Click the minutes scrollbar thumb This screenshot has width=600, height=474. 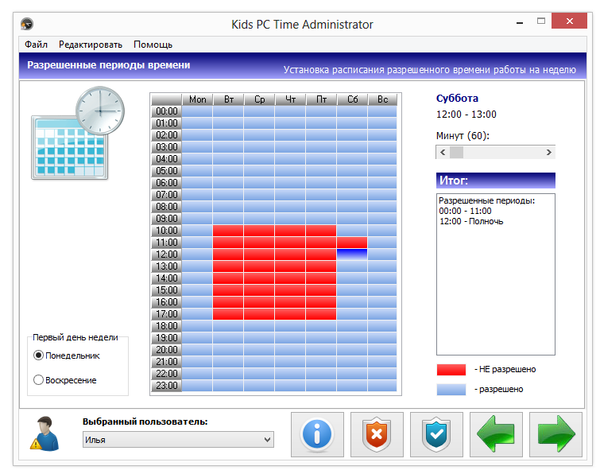coord(456,152)
